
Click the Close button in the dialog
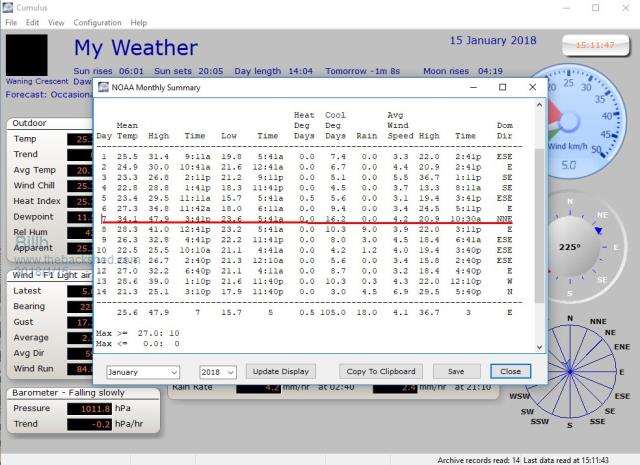(x=510, y=371)
